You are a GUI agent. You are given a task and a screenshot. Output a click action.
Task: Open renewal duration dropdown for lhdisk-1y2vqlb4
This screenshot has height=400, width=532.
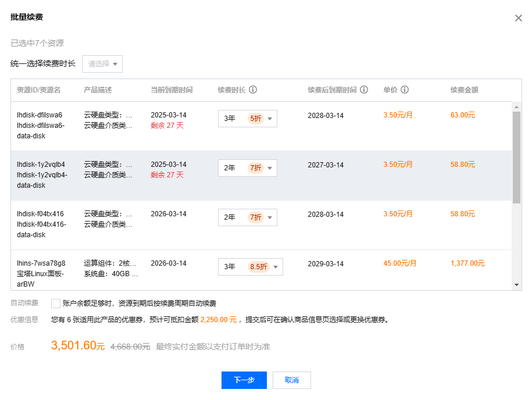click(247, 168)
